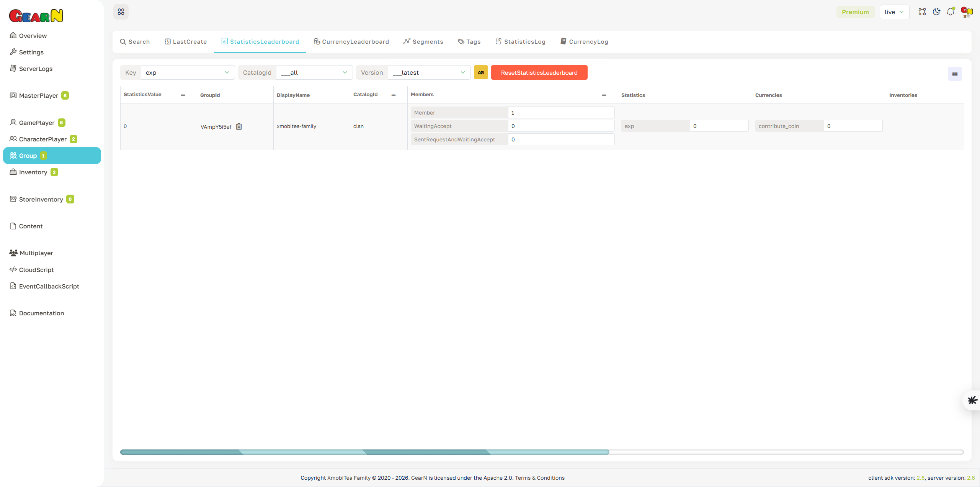Open the app grid menu top left
Image resolution: width=980 pixels, height=487 pixels.
coord(121,12)
